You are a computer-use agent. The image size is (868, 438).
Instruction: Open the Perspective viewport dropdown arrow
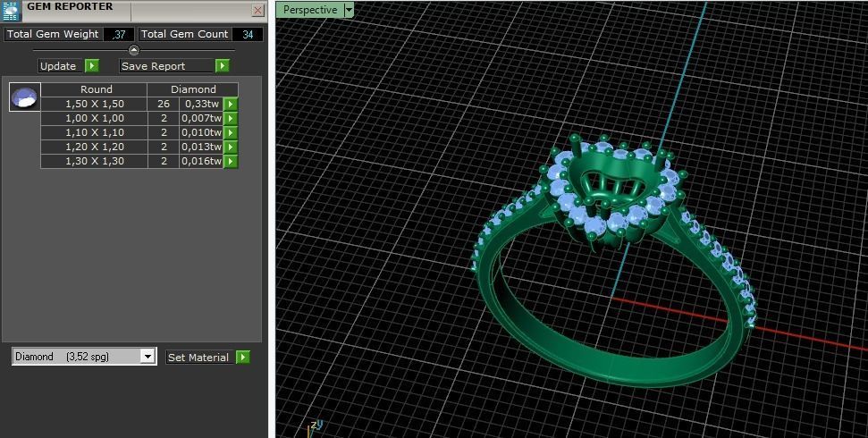pos(349,10)
